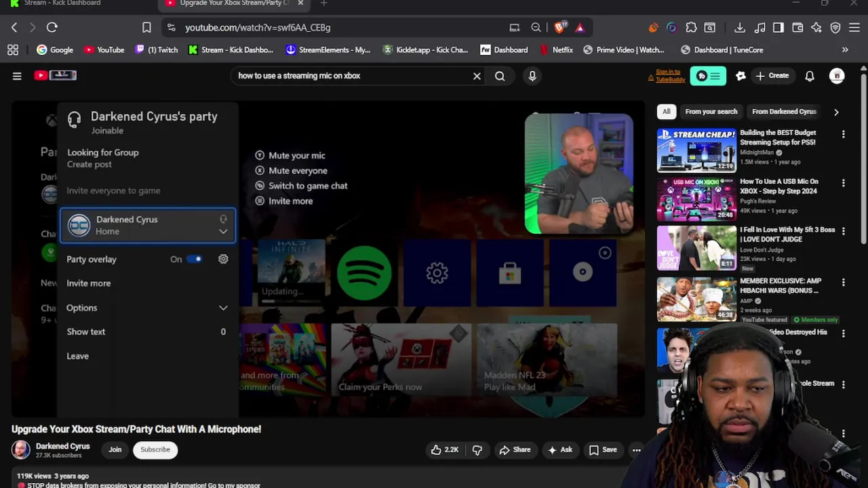The image size is (868, 488).
Task: Open the Dashboard | TuneCore bookmark
Action: (722, 49)
